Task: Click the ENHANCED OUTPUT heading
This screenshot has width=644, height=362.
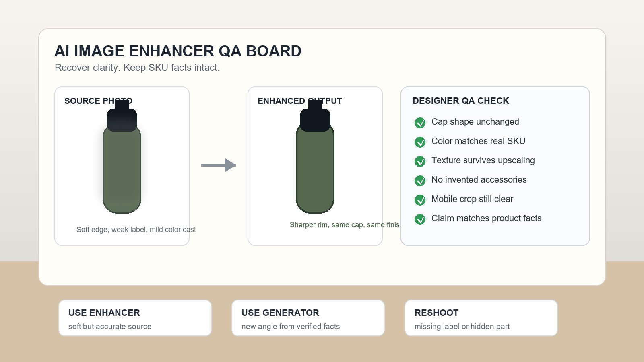Action: tap(300, 101)
